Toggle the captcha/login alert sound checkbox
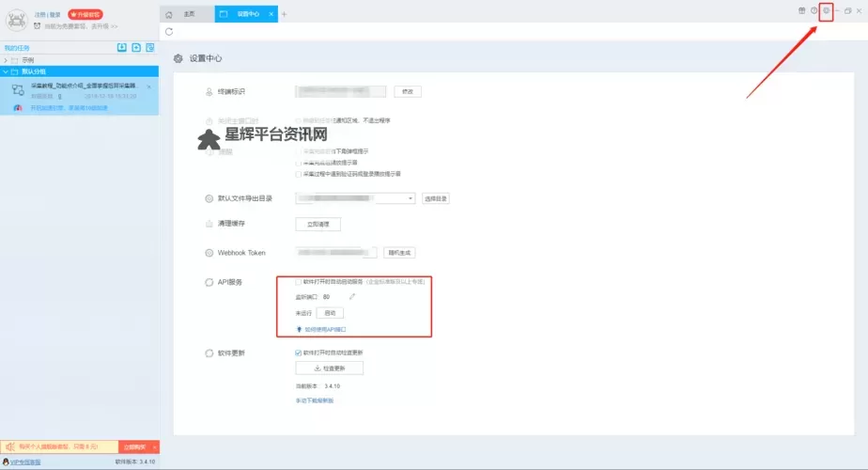Viewport: 868px width, 470px height. [x=299, y=174]
